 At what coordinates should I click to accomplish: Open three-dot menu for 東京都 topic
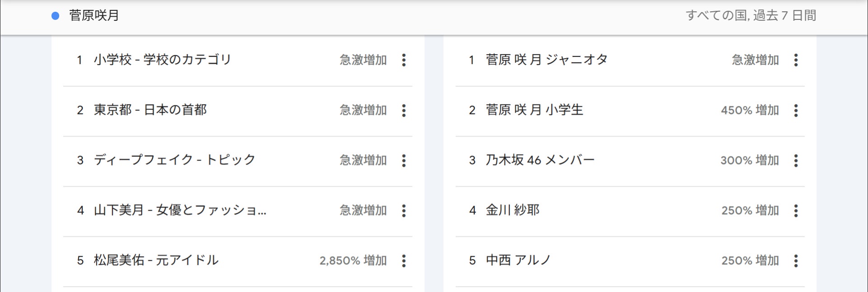click(x=404, y=110)
